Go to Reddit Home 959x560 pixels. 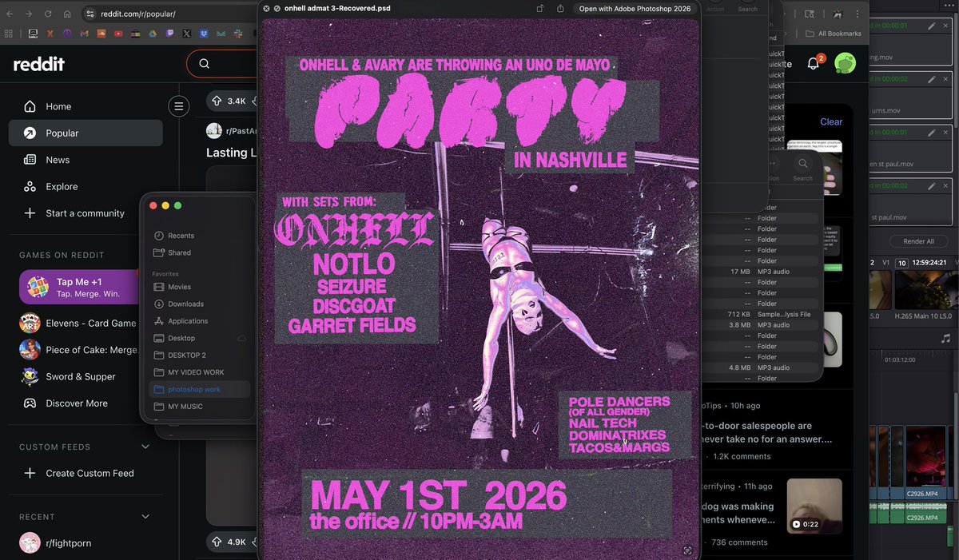click(x=86, y=106)
